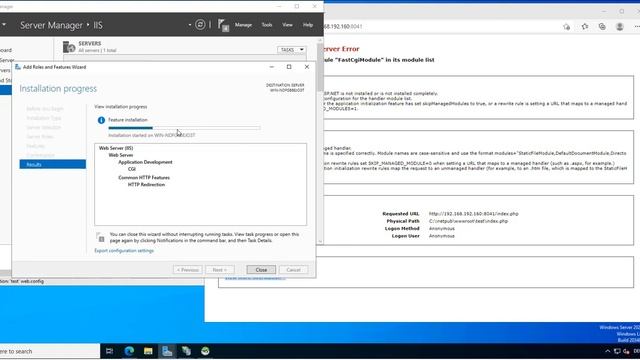Open the Manage menu in Server Manager
This screenshot has height=360, width=640.
click(243, 25)
